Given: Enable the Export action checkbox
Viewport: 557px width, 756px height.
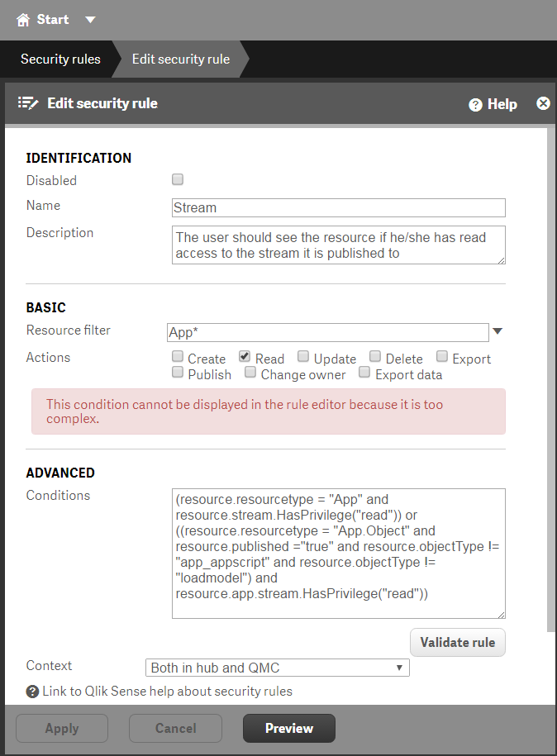Looking at the screenshot, I should [x=442, y=356].
